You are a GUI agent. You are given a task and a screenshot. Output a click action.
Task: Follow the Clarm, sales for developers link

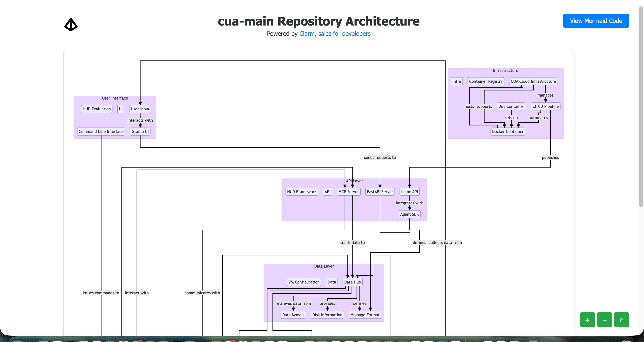pos(335,33)
